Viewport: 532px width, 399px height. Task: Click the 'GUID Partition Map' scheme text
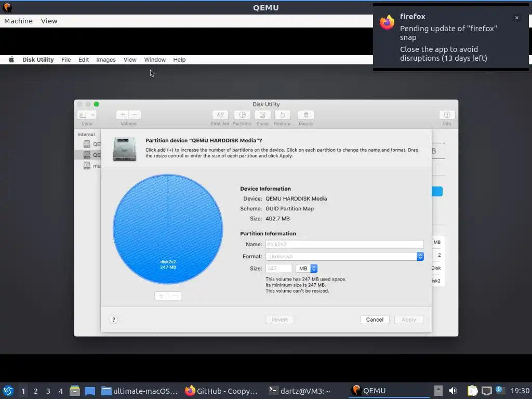tap(289, 209)
